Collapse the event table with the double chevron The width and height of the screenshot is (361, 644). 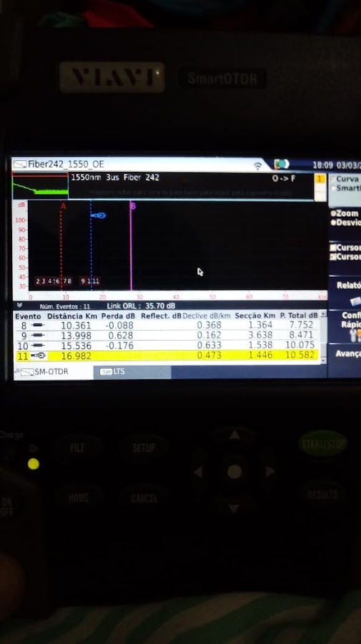20,306
